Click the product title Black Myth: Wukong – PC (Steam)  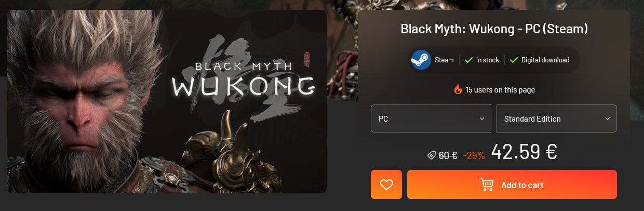(494, 29)
